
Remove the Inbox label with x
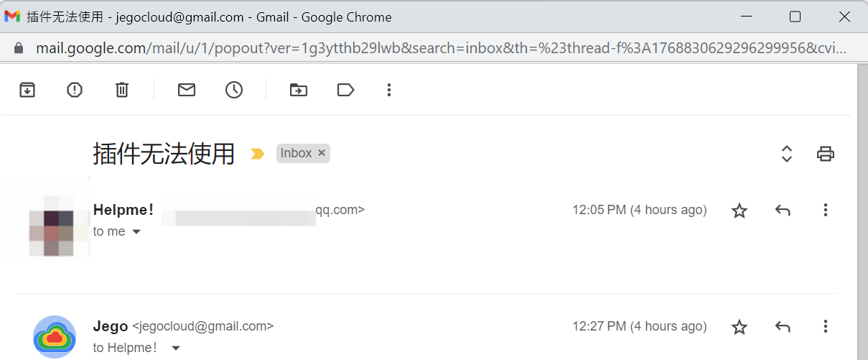click(x=322, y=153)
